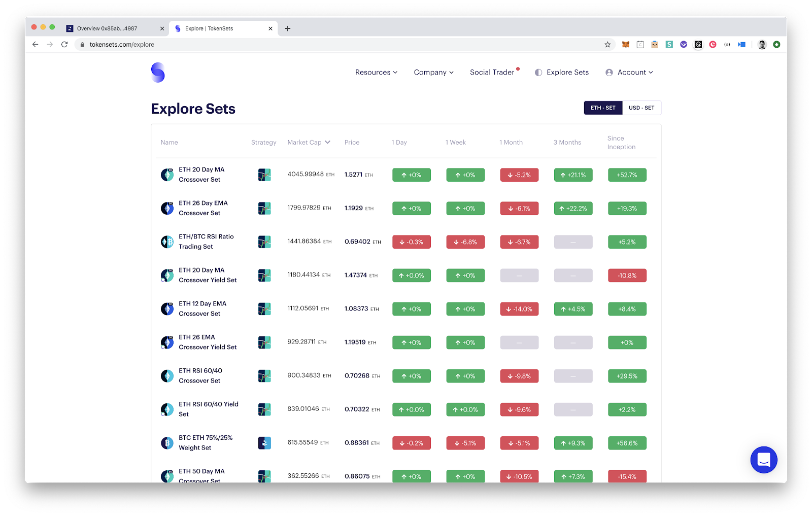Image resolution: width=812 pixels, height=516 pixels.
Task: Click the ETH 20 Day MA Crossover strategy icon
Action: tap(264, 175)
